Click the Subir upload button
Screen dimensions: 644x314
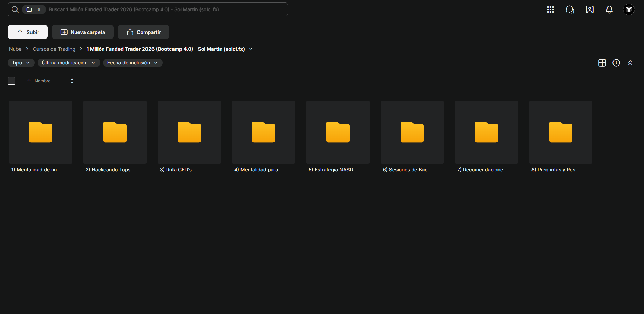28,32
